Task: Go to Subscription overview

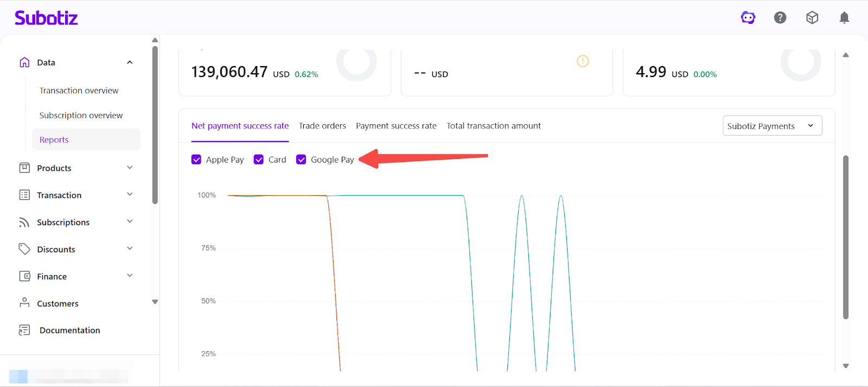Action: point(81,115)
